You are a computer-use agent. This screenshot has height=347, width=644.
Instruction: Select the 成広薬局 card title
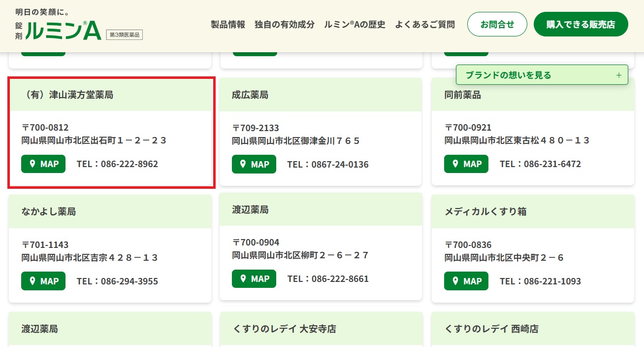click(x=250, y=95)
